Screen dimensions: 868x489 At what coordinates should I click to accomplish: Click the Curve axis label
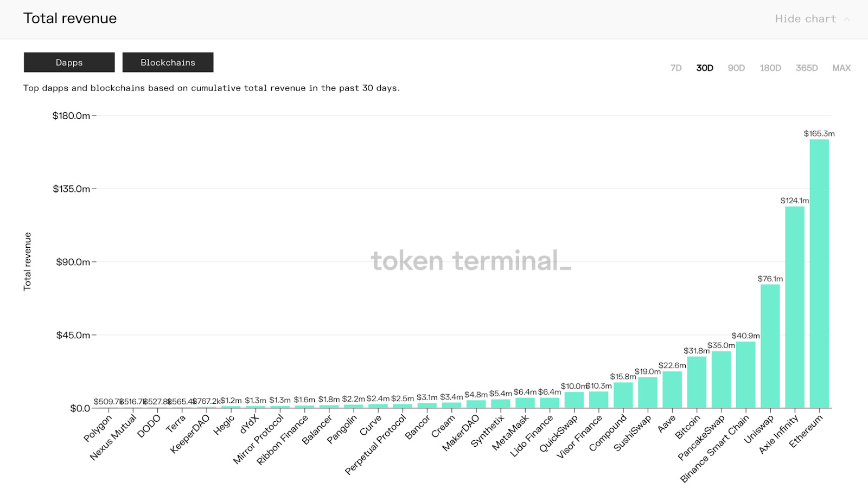click(x=371, y=425)
